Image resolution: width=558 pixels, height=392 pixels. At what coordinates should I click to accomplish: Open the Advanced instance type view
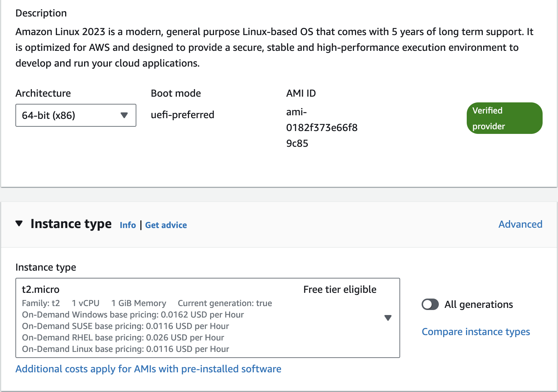tap(520, 224)
